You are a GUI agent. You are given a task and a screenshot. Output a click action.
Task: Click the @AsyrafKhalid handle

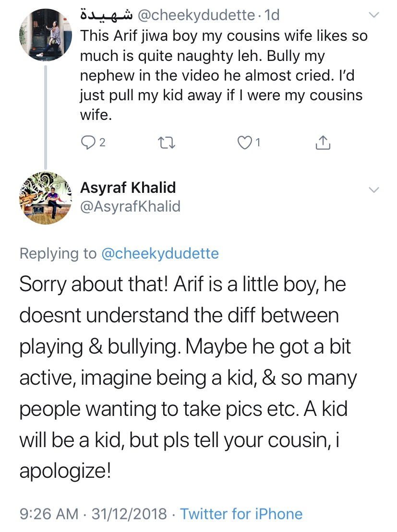tap(130, 207)
